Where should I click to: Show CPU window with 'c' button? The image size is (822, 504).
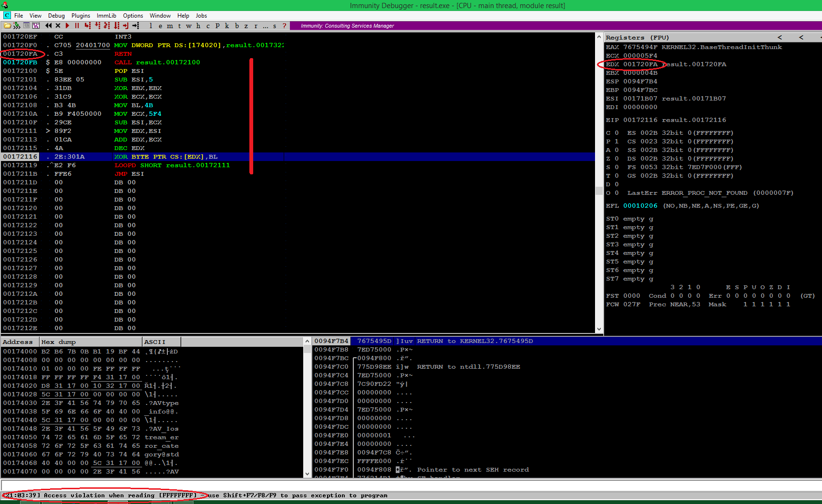click(208, 26)
